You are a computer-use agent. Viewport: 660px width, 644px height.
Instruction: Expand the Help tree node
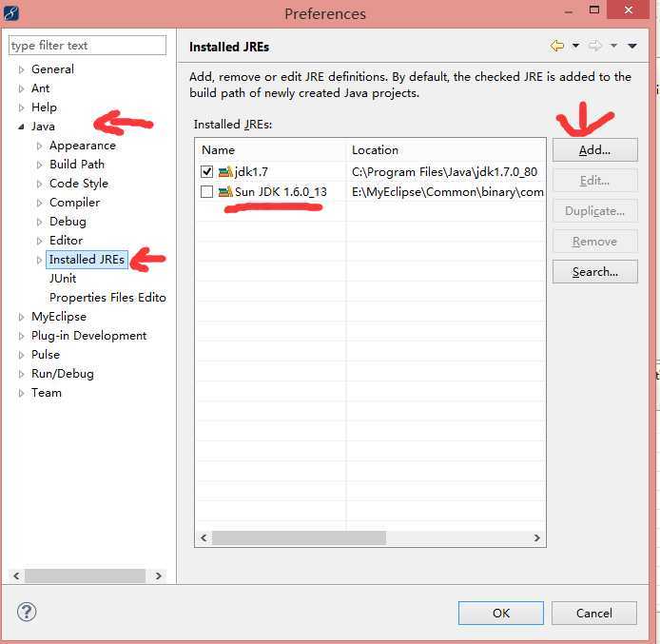(x=22, y=107)
